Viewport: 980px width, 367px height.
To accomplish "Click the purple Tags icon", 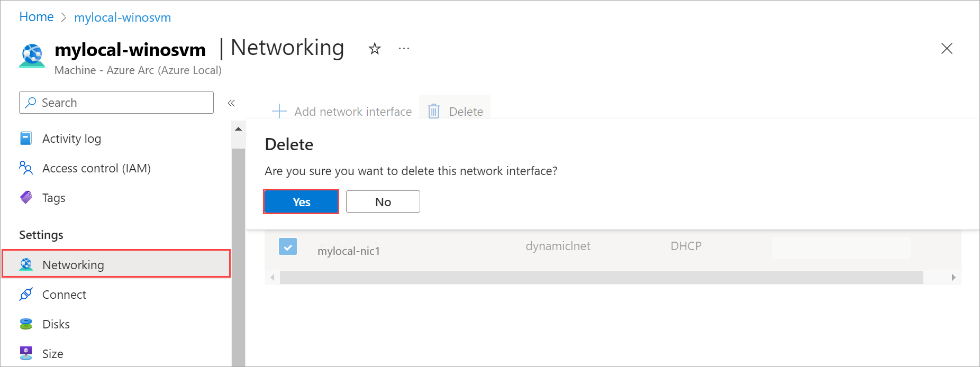I will 26,198.
